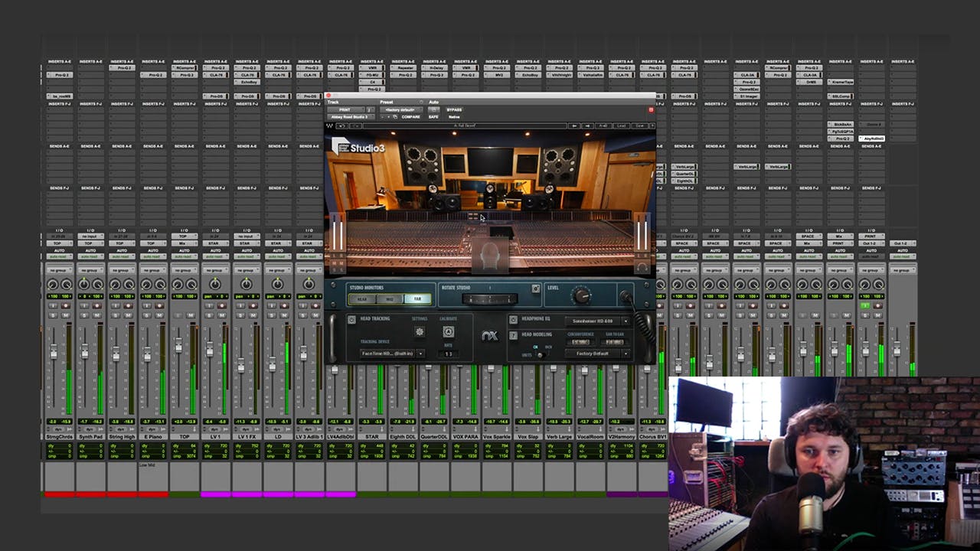Image resolution: width=980 pixels, height=551 pixels.
Task: Select the E Piano track name
Action: 153,437
